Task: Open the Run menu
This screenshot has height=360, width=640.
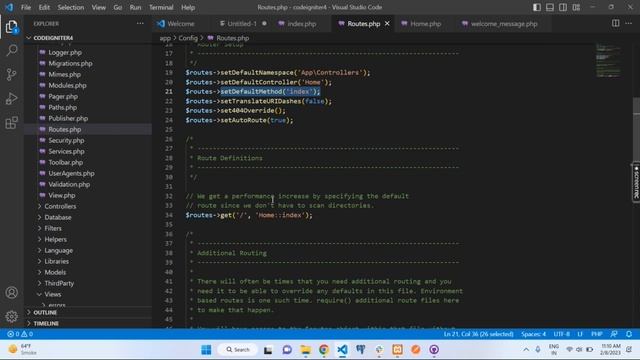Action: click(135, 7)
